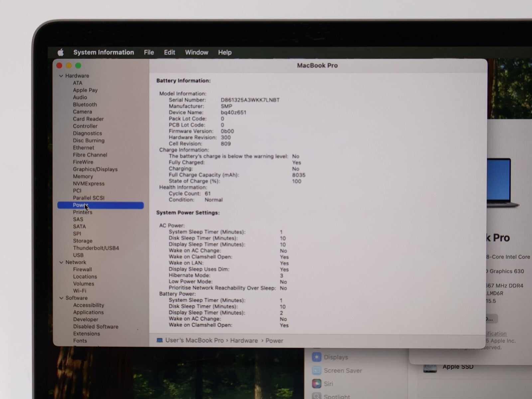Viewport: 532px width, 399px height.
Task: Select Storage in the sidebar
Action: [x=82, y=241]
